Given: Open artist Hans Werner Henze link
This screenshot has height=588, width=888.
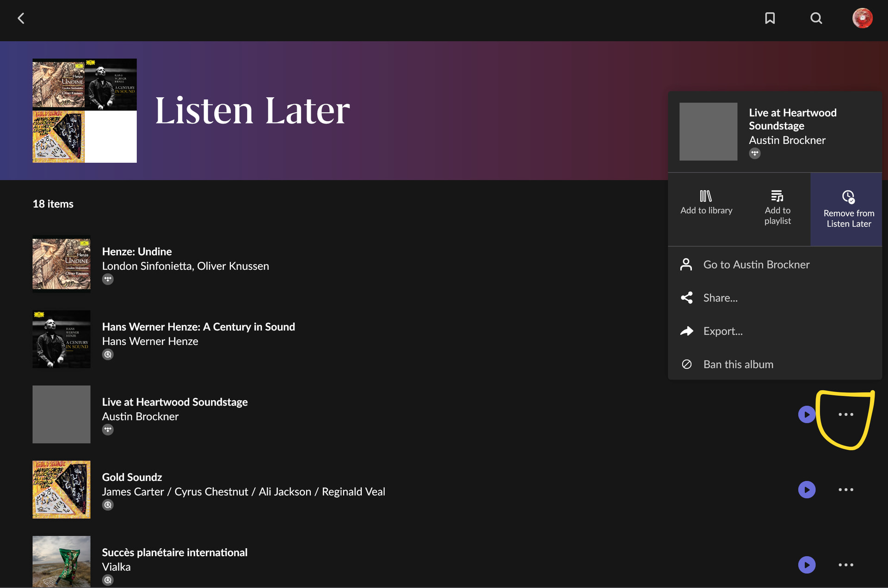Looking at the screenshot, I should click(x=150, y=341).
